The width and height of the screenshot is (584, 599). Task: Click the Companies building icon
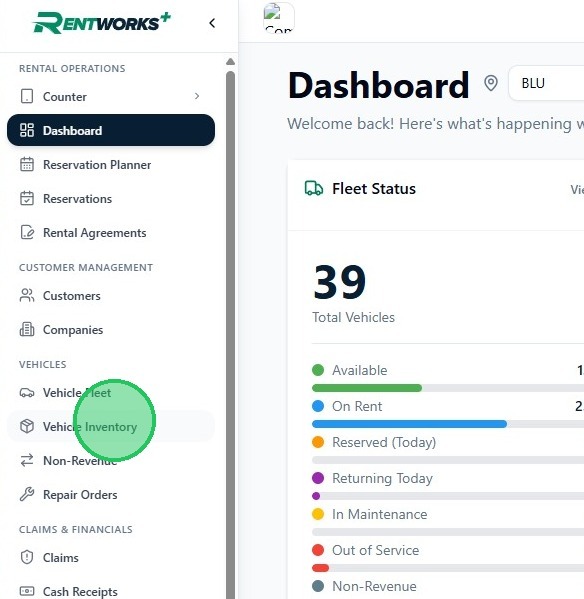click(x=27, y=329)
